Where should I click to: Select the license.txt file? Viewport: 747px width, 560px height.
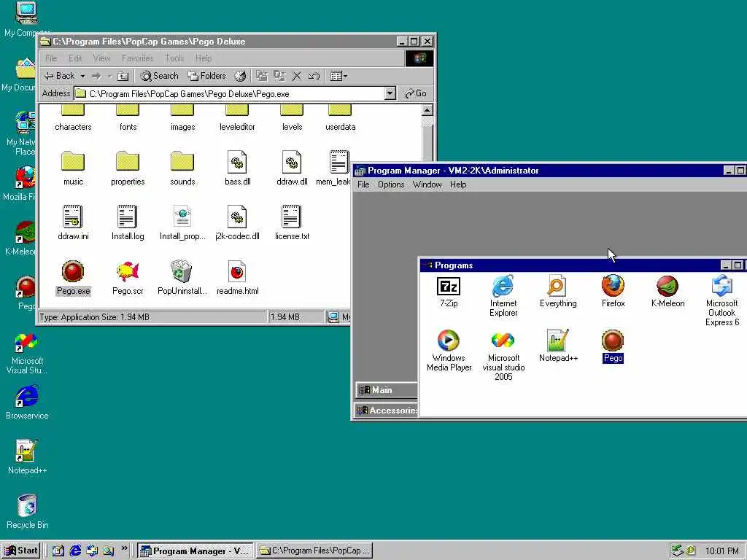pos(292,223)
